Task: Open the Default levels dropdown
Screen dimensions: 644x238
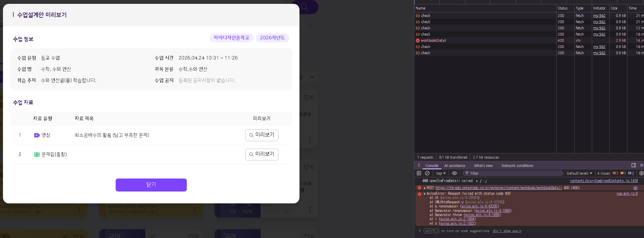Action: pyautogui.click(x=579, y=173)
